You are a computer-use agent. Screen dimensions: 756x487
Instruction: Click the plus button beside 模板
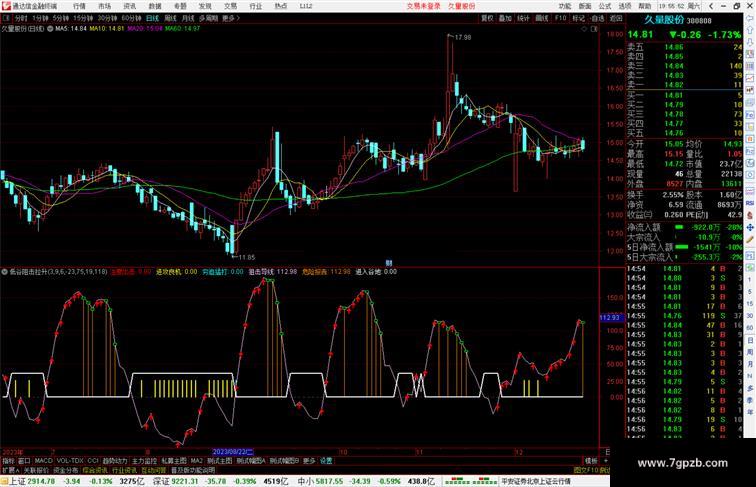pos(606,461)
